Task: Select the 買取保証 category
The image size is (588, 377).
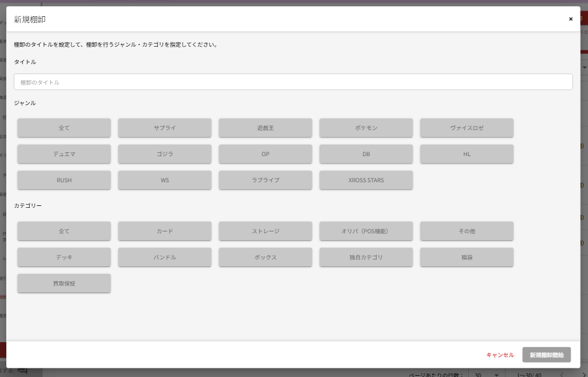Action: pos(64,284)
